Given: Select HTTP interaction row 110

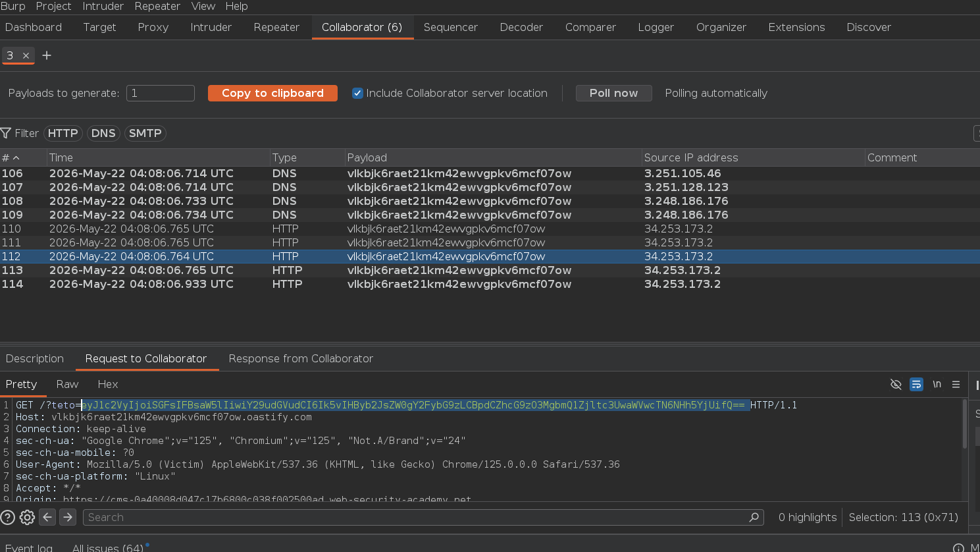Looking at the screenshot, I should (x=490, y=229).
